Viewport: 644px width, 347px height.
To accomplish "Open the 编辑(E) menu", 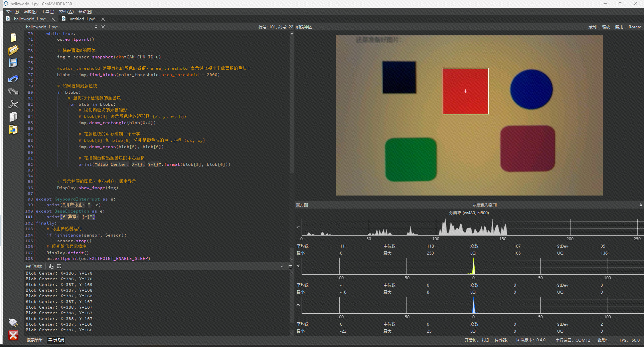I will (x=30, y=12).
